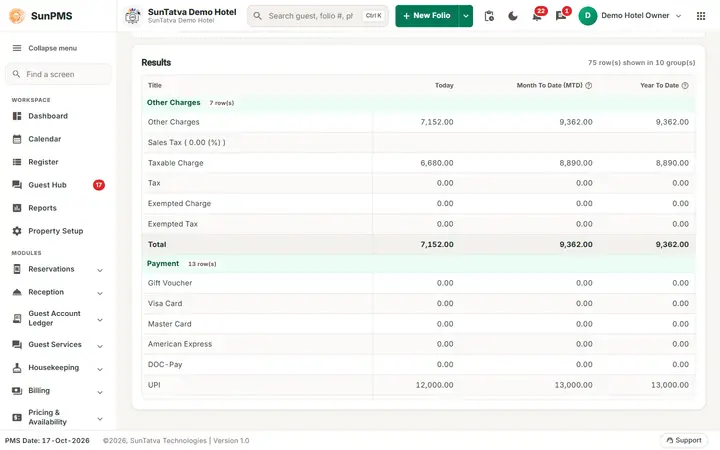This screenshot has height=450, width=720.
Task: Open Guest Hub from the sidebar
Action: coord(47,185)
